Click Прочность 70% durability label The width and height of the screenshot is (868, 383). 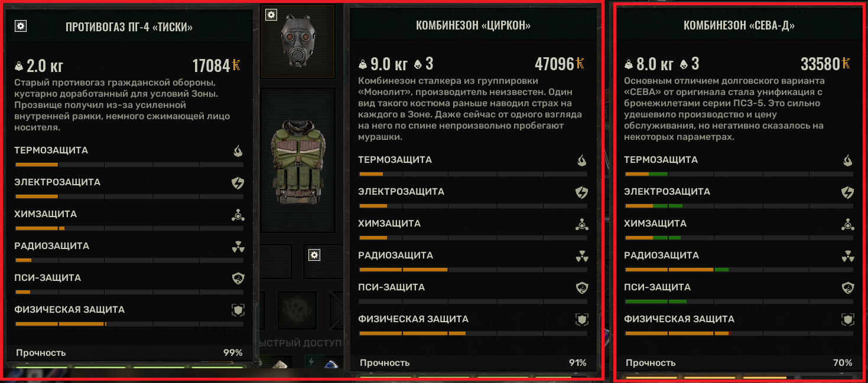point(739,363)
